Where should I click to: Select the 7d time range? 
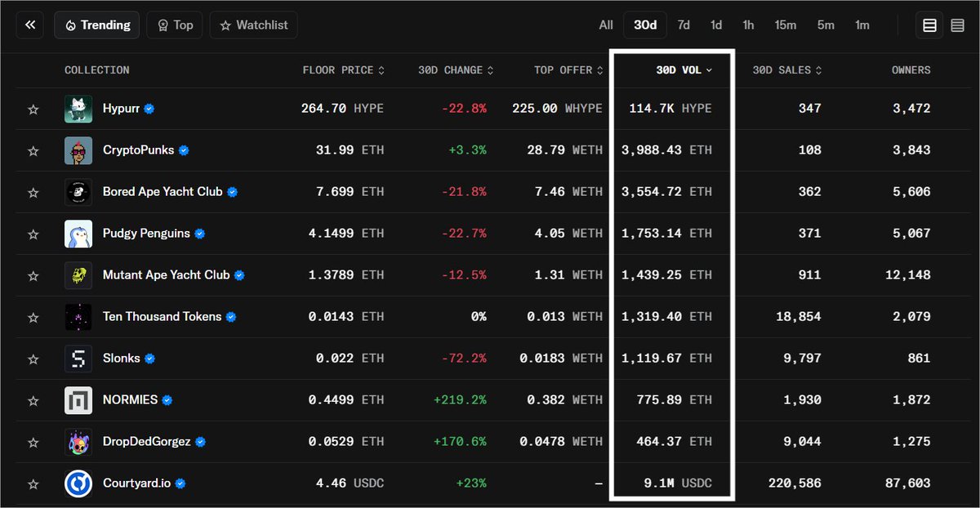tap(684, 25)
